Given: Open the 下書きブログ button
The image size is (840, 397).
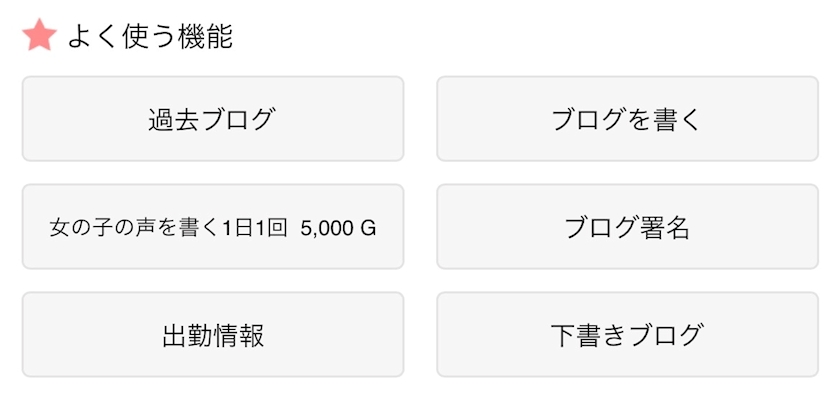Looking at the screenshot, I should coord(627,334).
